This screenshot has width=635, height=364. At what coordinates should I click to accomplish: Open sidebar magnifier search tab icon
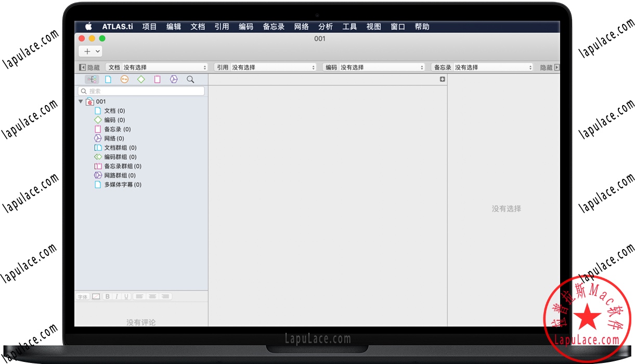coord(190,80)
